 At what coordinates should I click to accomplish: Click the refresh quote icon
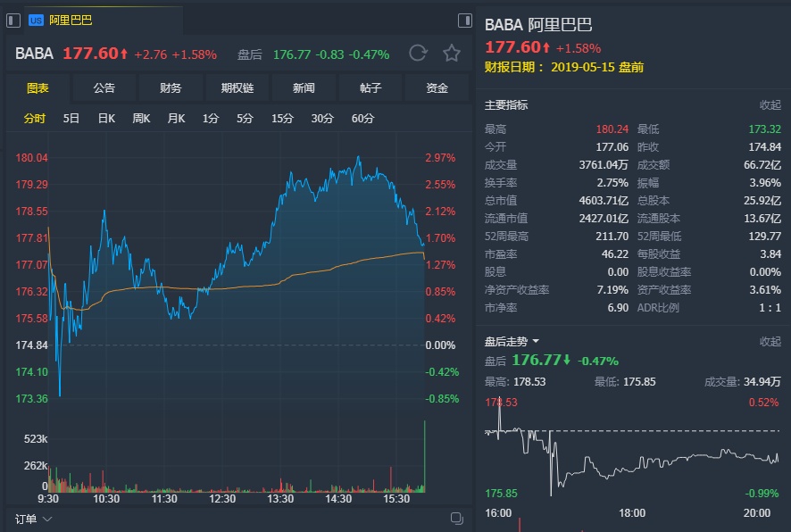(x=418, y=54)
